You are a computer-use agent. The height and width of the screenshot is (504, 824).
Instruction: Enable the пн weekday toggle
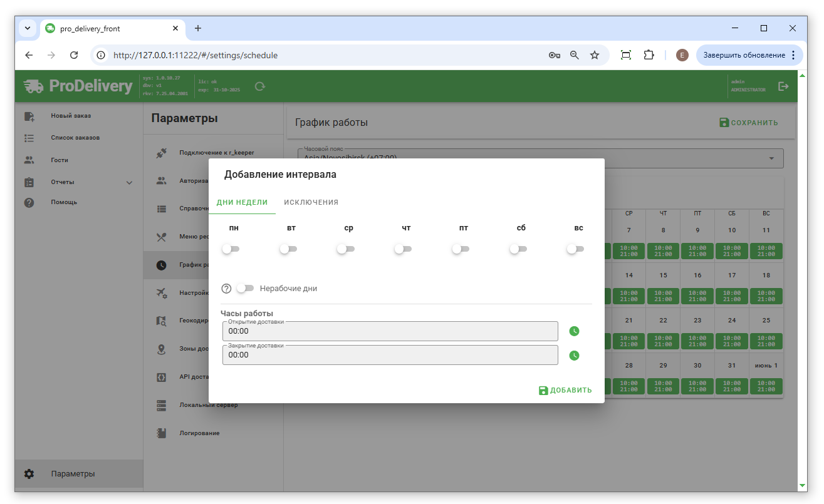231,249
